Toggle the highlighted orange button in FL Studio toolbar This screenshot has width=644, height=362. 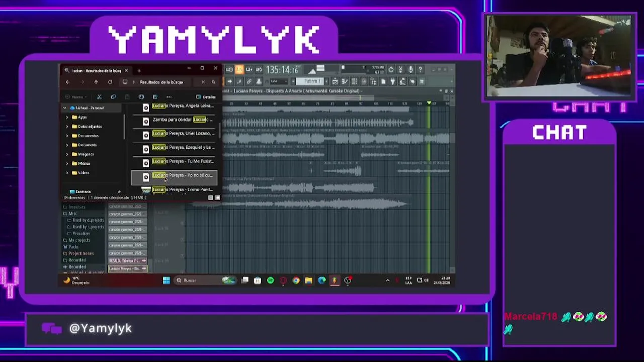click(x=239, y=70)
